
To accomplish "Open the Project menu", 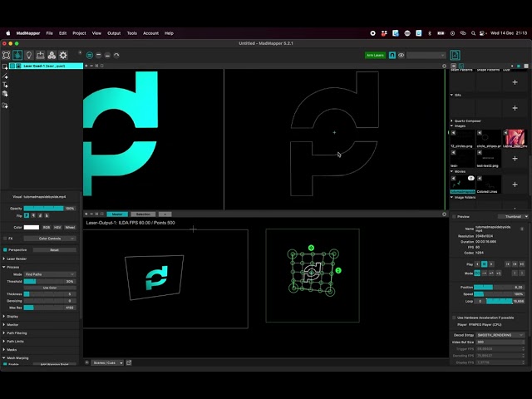I will pyautogui.click(x=79, y=33).
